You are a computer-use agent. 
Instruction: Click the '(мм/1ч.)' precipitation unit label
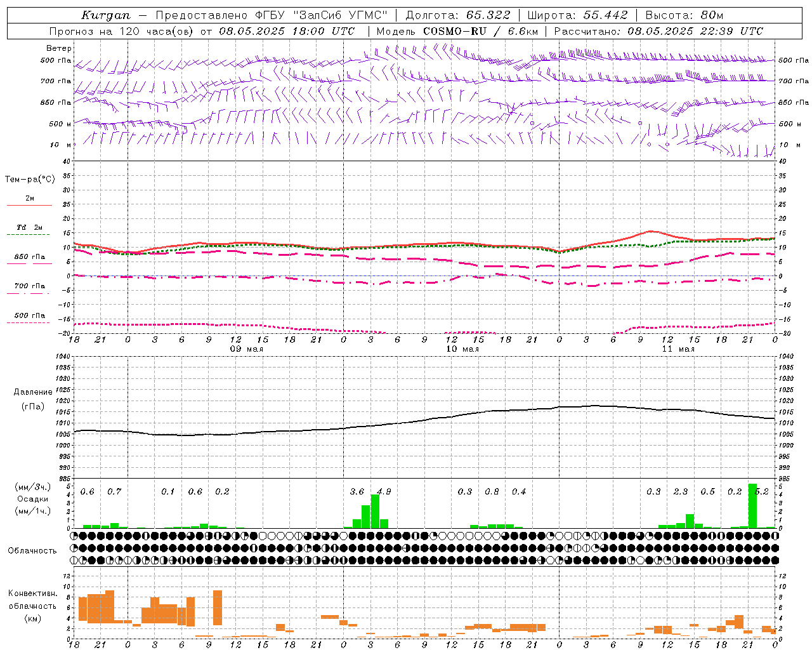[x=32, y=511]
